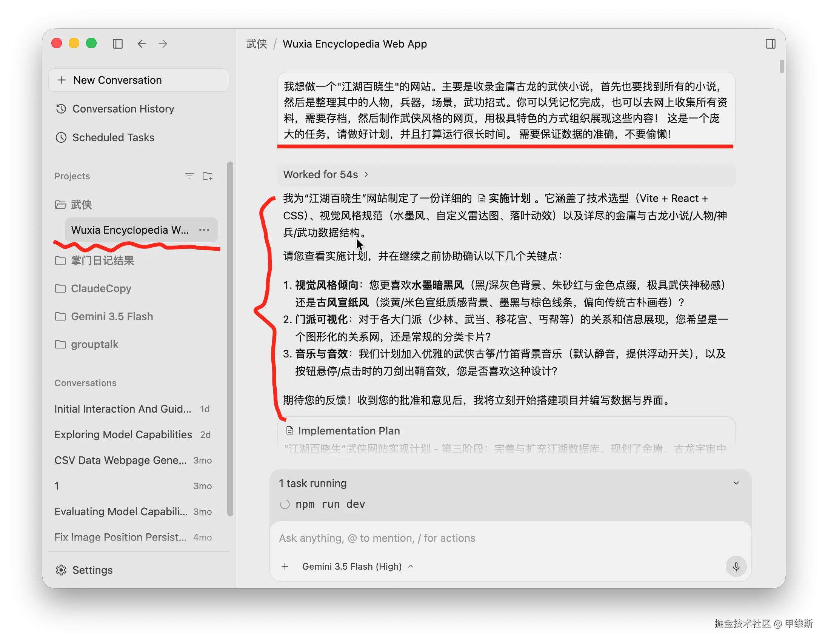
Task: Click the history icon beside Conversation History
Action: (x=61, y=109)
